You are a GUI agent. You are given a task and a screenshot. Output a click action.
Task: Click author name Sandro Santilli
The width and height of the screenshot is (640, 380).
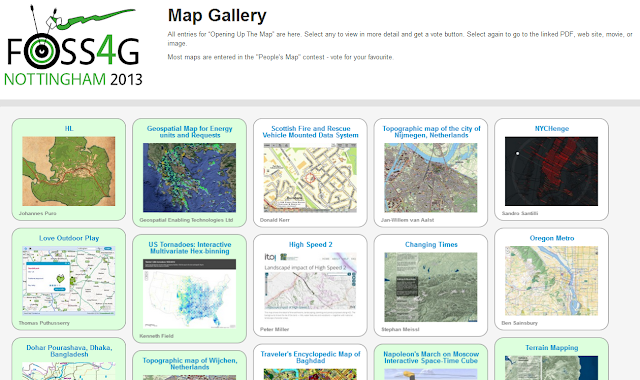click(x=520, y=213)
